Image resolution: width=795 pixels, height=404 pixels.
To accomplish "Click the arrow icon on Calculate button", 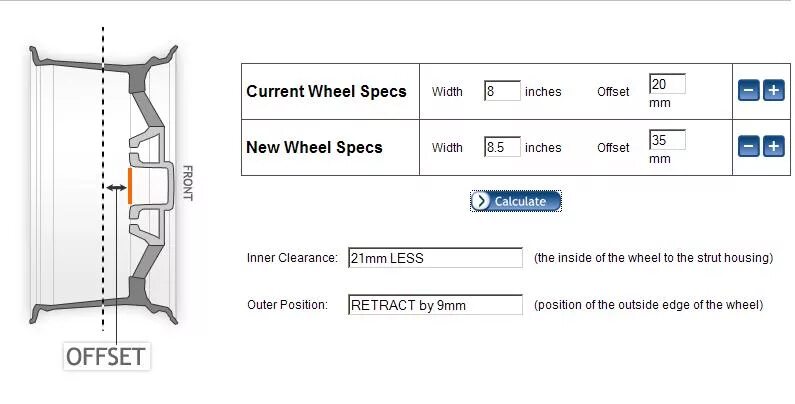I will click(x=482, y=201).
